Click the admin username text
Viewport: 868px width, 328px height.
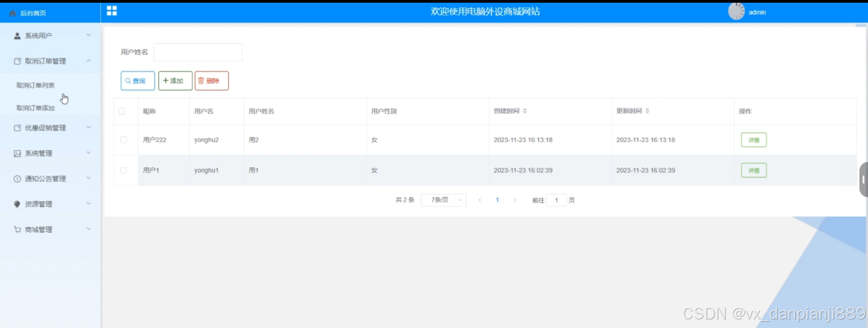757,12
